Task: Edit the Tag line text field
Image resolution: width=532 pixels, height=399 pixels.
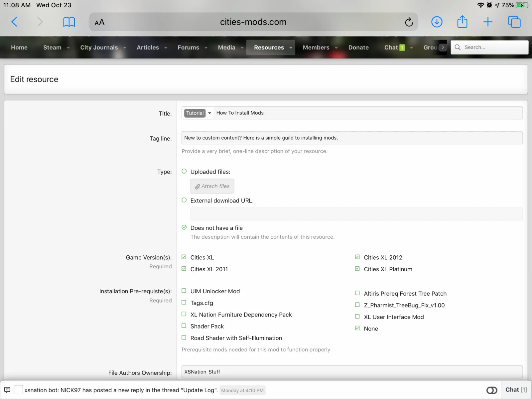Action: click(x=352, y=138)
